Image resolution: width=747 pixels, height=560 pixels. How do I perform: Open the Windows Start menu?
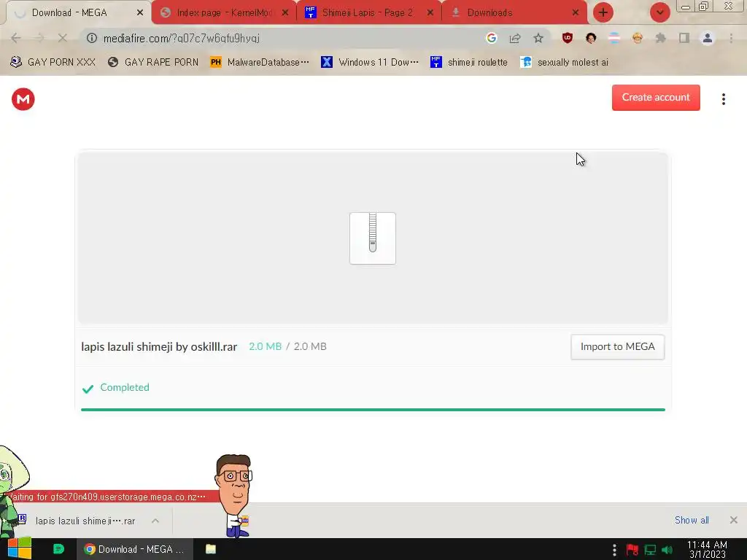point(20,549)
